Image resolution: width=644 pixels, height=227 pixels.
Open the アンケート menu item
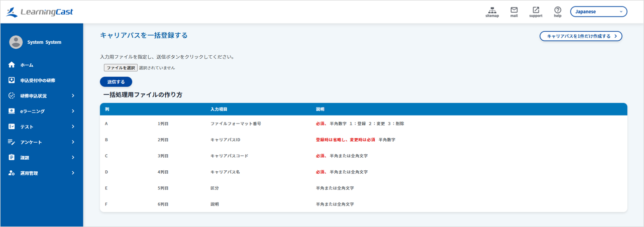31,142
